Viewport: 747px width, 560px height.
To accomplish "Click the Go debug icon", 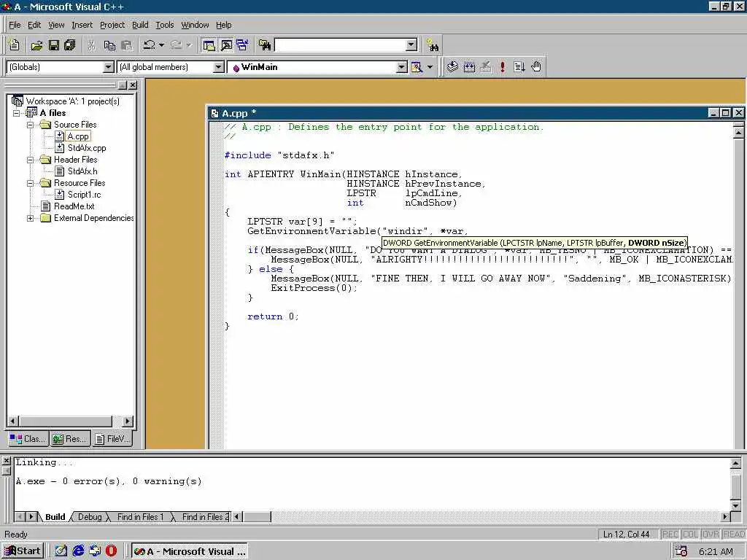I will (519, 67).
